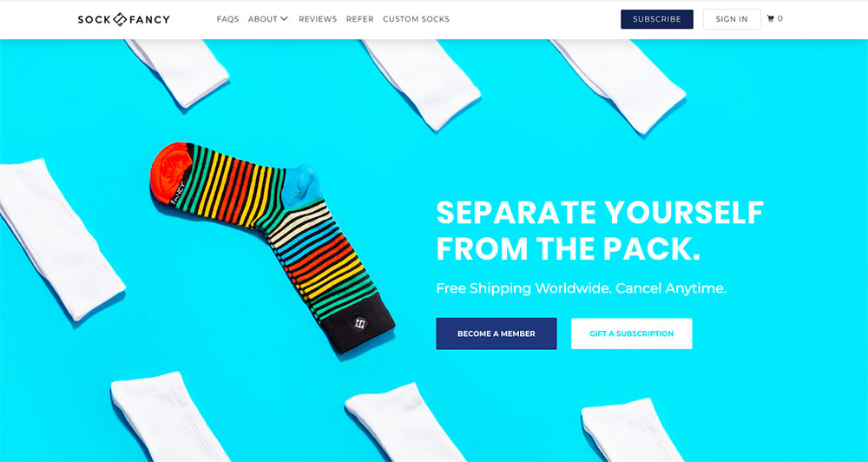Click the Become a Member button

(496, 333)
